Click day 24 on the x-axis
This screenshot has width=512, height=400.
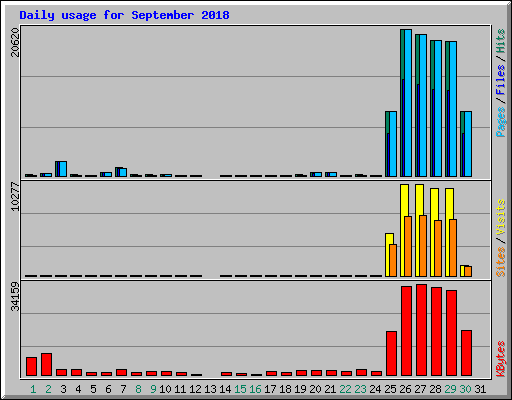click(375, 389)
